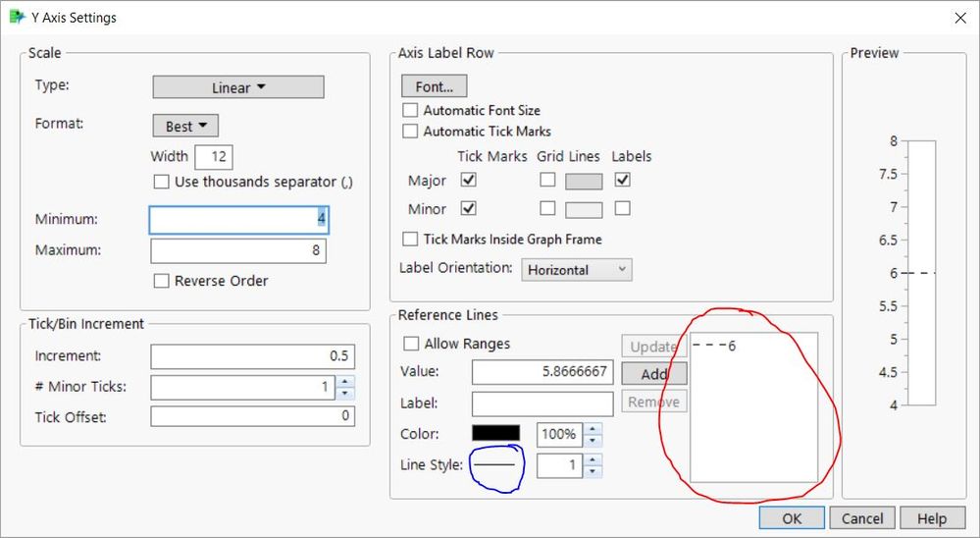
Task: Click the Remove button
Action: tap(653, 402)
